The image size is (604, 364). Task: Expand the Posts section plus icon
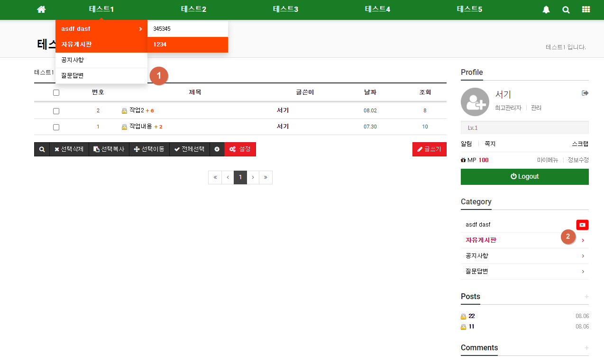pyautogui.click(x=586, y=297)
